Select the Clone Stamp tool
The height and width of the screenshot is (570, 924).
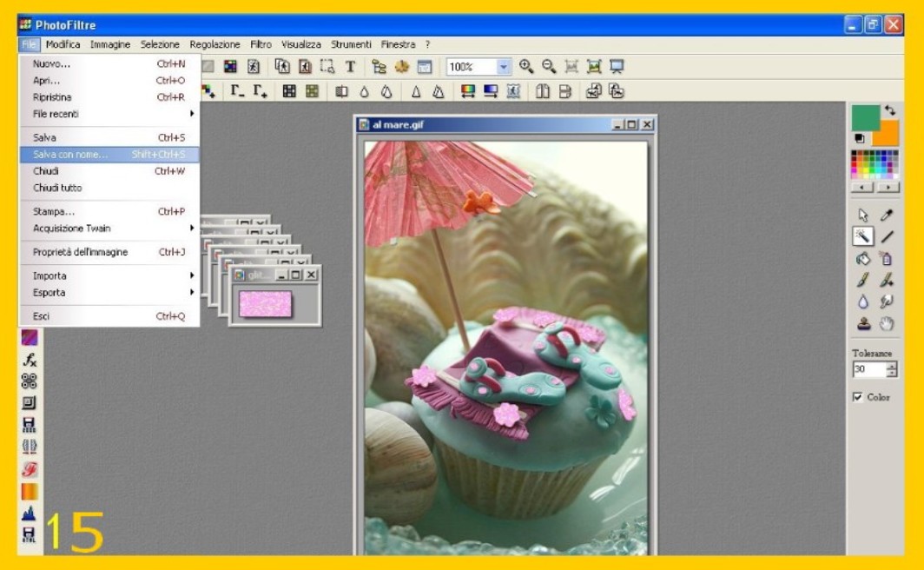point(862,323)
